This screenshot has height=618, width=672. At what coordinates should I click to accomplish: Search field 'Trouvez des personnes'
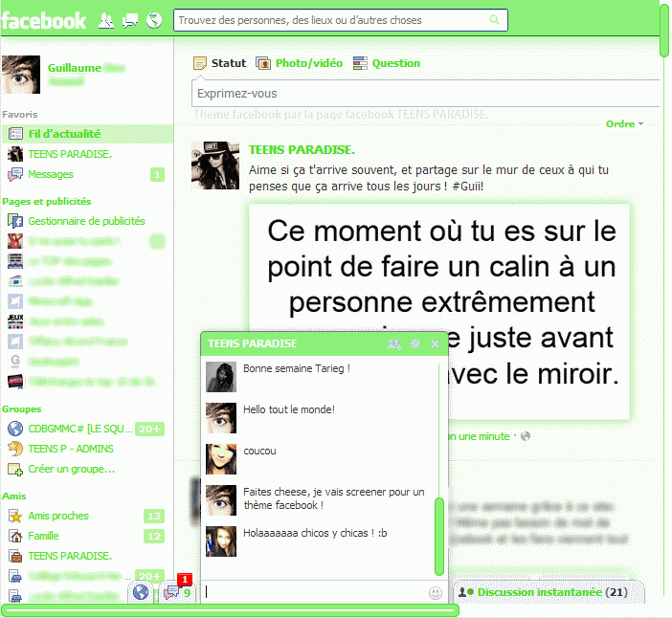[x=340, y=20]
